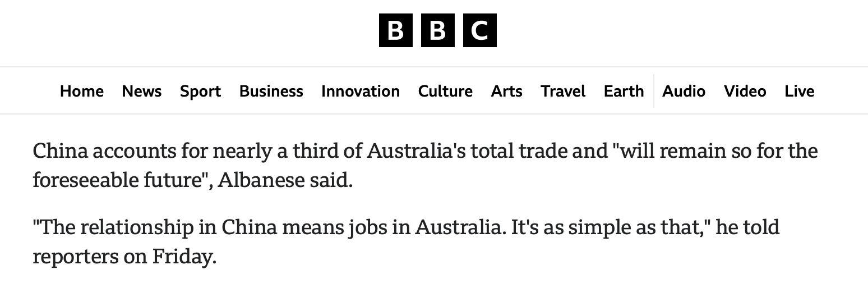This screenshot has width=868, height=283.
Task: Go to the Home section
Action: (82, 91)
